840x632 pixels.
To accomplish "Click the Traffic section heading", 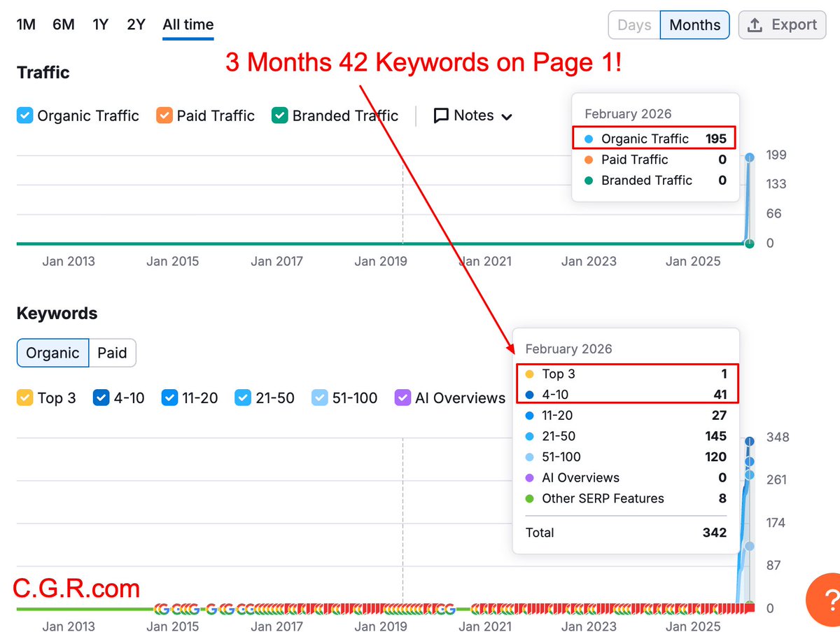I will tap(43, 73).
